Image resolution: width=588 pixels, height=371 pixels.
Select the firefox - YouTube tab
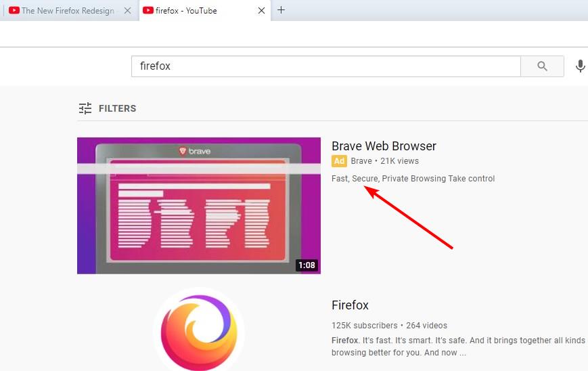(x=205, y=11)
